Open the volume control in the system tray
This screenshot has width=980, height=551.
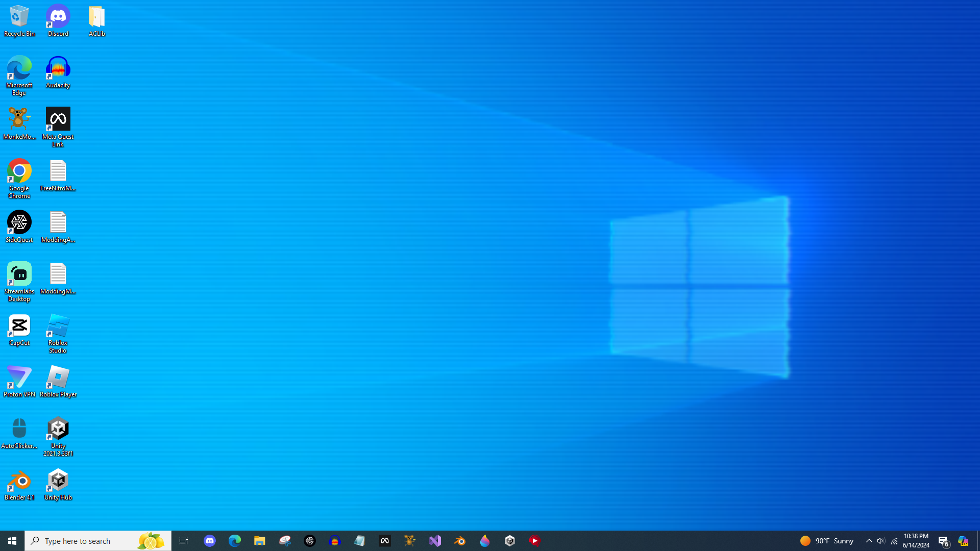point(881,541)
